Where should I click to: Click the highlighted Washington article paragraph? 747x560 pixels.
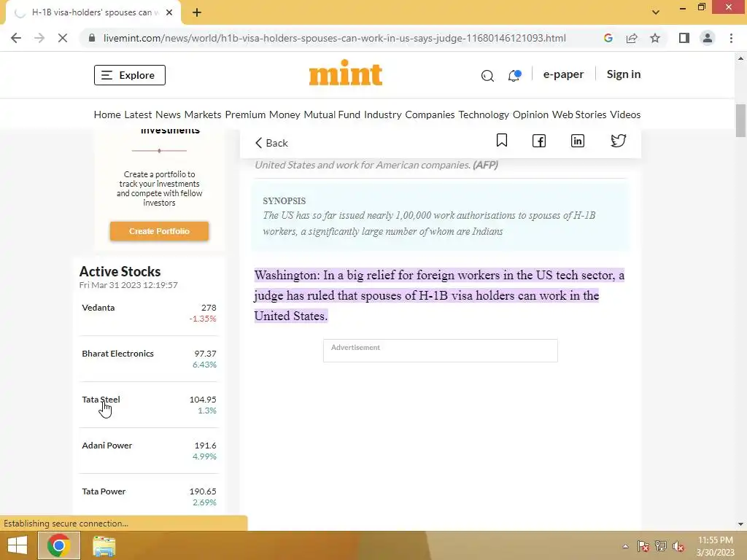tap(439, 295)
